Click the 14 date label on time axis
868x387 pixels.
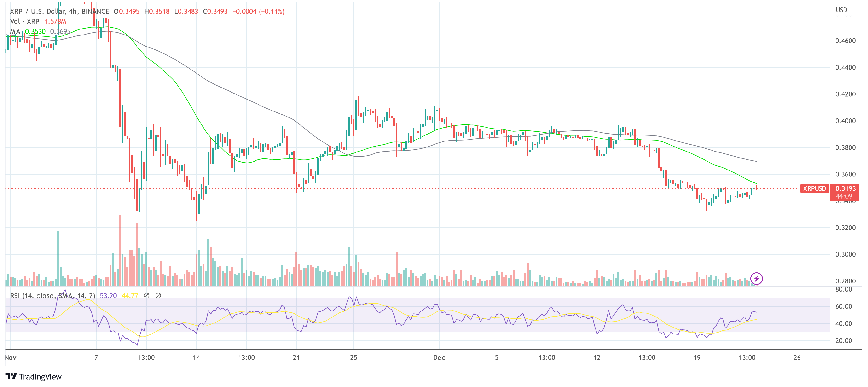tap(197, 357)
